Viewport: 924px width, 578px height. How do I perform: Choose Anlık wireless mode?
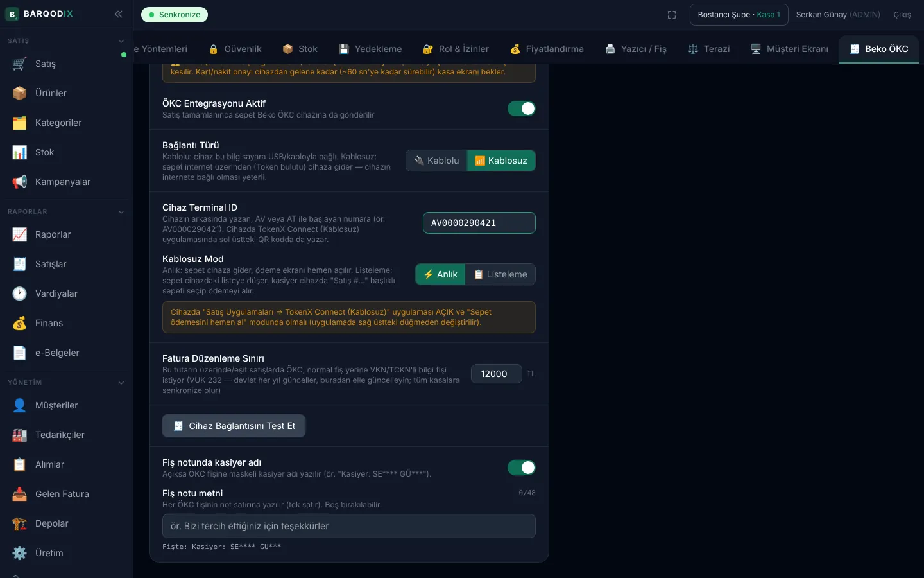(440, 274)
